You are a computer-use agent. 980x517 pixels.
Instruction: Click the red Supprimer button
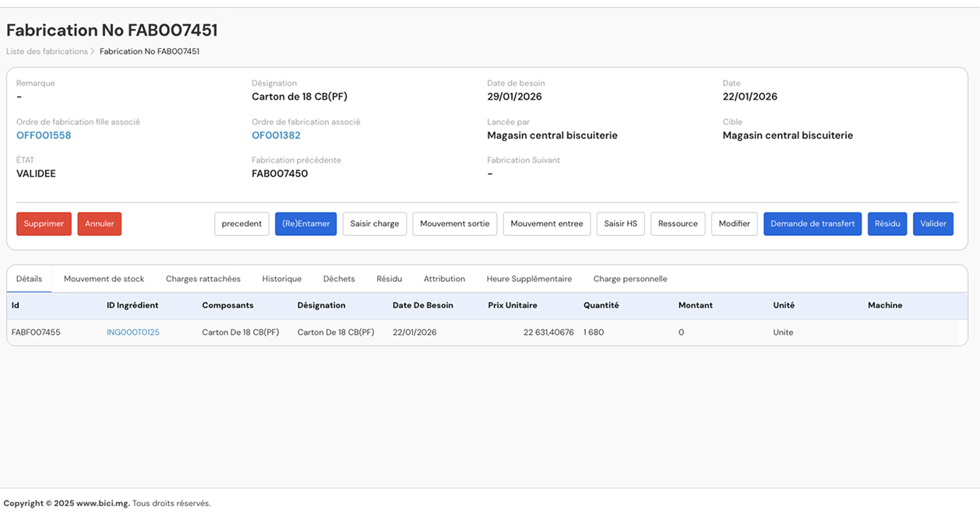pos(44,223)
